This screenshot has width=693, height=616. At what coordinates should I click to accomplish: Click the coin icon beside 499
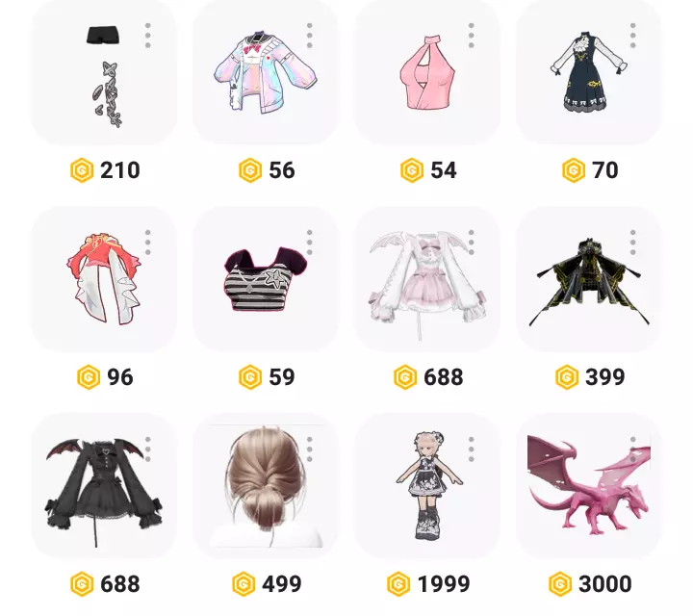click(244, 583)
